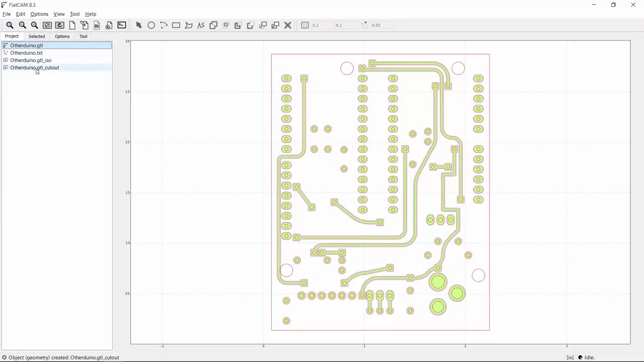Toggle the snap to corner button

tap(365, 25)
